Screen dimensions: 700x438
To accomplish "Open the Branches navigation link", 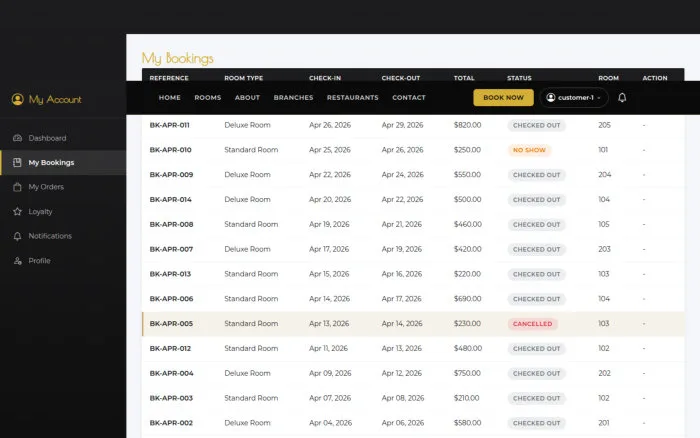I will tap(293, 97).
